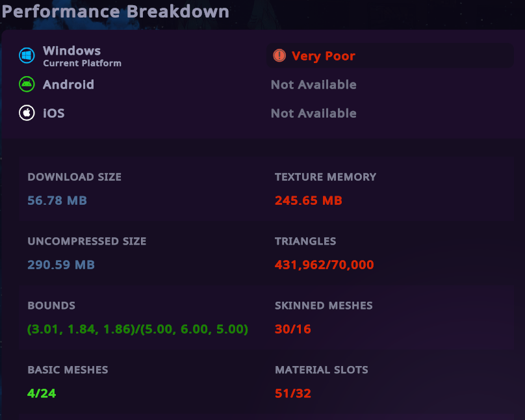Click iOS's Not Available status
525x420 pixels.
(x=313, y=113)
